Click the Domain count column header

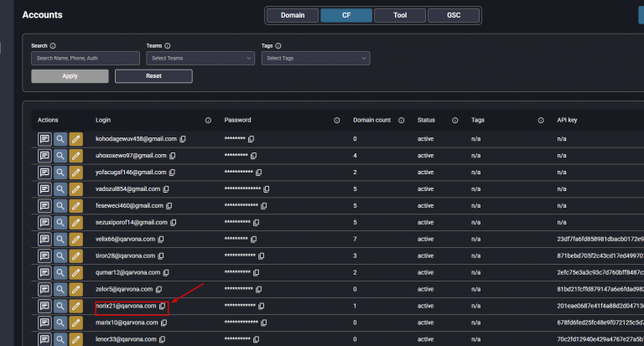click(x=371, y=120)
